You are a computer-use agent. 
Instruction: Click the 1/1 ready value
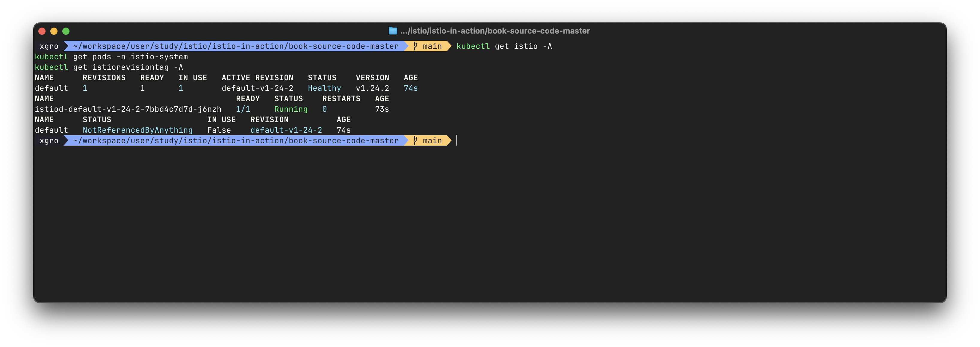click(x=243, y=109)
